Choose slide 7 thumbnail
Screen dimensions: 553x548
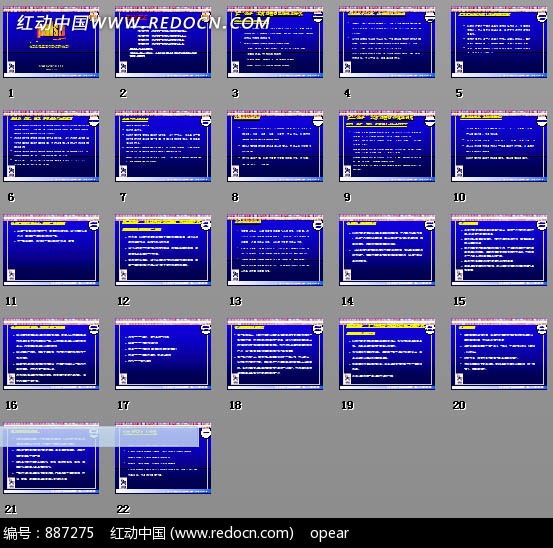tap(163, 146)
